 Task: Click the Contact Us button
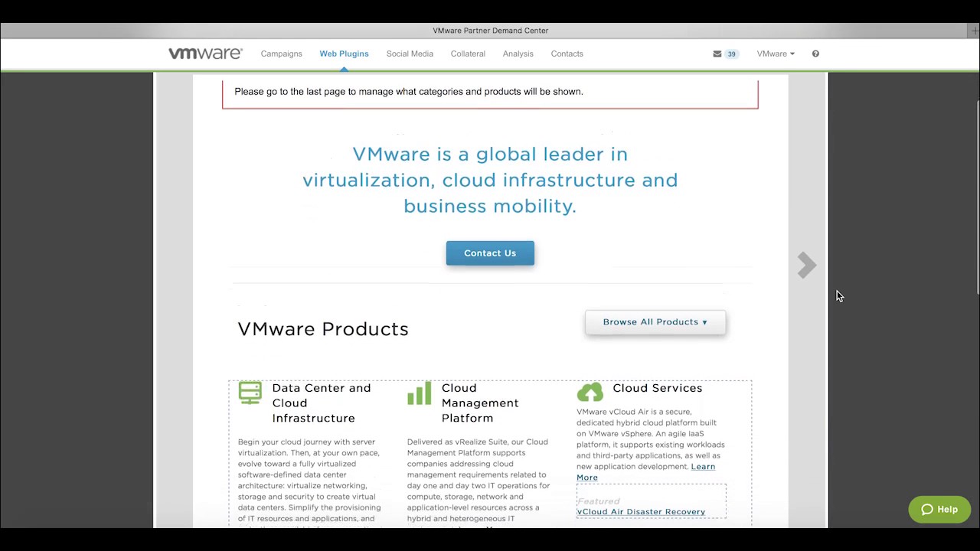[x=490, y=253]
